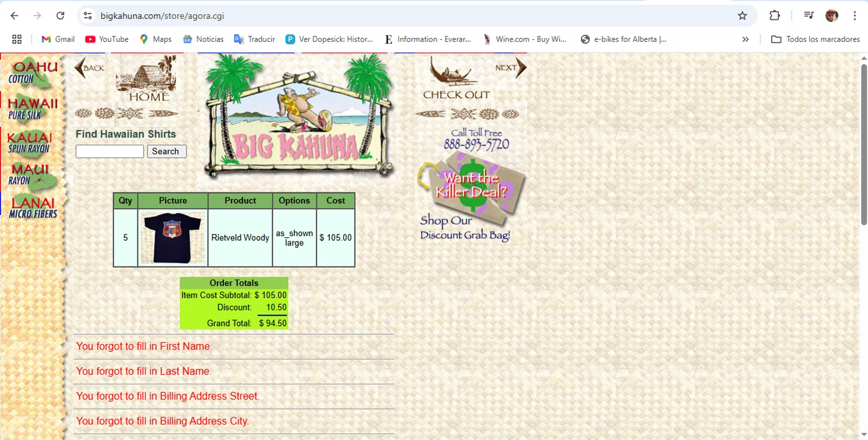This screenshot has width=868, height=440.
Task: Click the toll free number 888-893-5720
Action: 476,144
